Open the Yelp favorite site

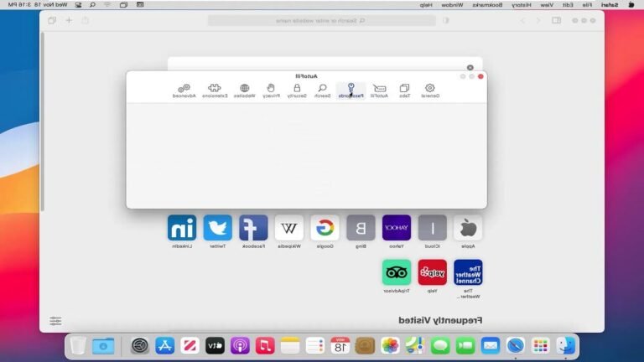coord(432,272)
